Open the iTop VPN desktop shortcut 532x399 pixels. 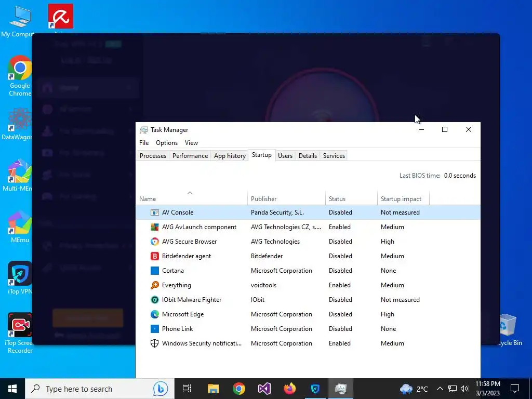click(x=20, y=278)
